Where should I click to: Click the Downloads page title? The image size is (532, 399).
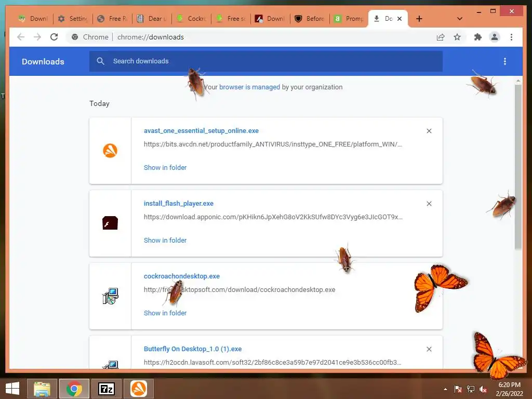tap(43, 61)
